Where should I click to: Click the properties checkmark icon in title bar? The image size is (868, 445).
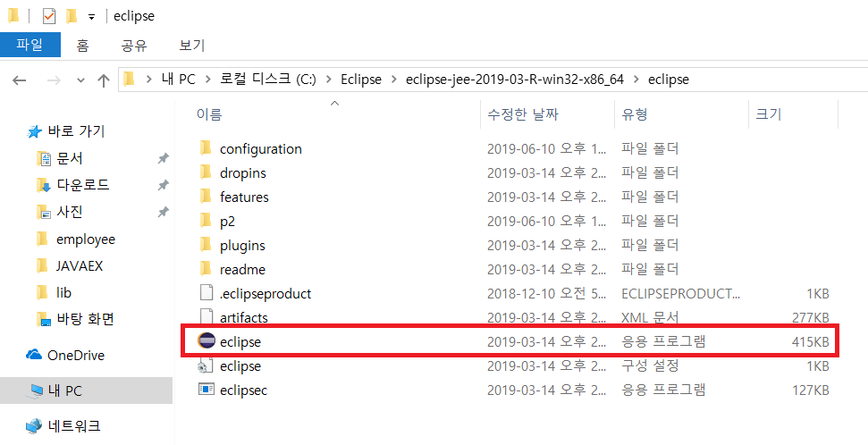coord(49,17)
